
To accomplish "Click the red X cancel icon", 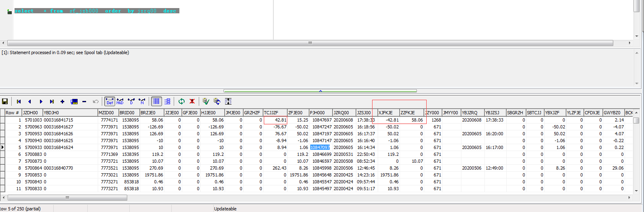I will click(x=192, y=101).
